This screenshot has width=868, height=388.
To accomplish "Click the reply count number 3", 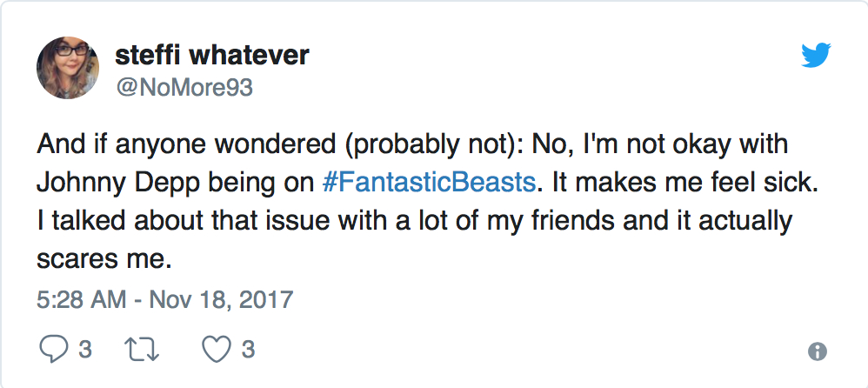I will 84,350.
